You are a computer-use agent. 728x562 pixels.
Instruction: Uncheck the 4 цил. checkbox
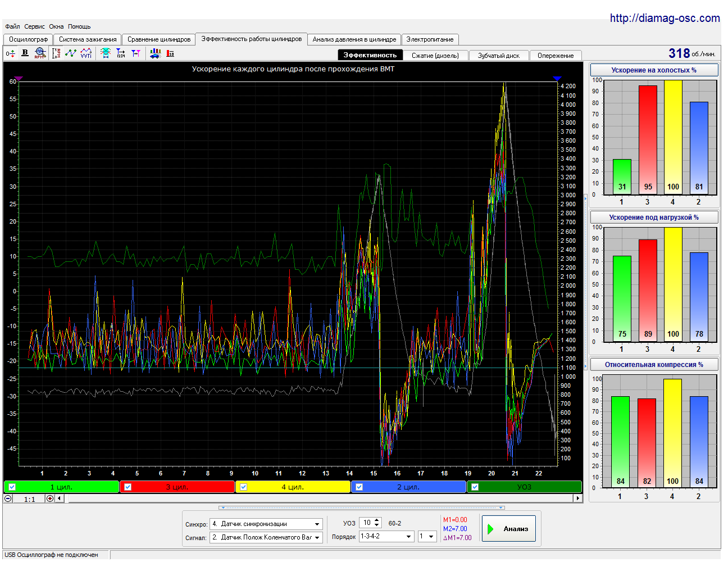(244, 487)
